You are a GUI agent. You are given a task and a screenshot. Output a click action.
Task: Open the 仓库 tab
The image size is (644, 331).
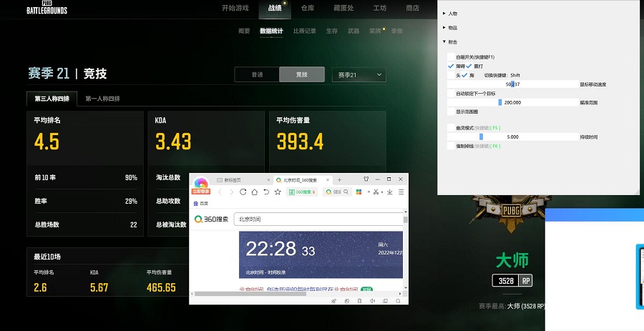tap(308, 8)
